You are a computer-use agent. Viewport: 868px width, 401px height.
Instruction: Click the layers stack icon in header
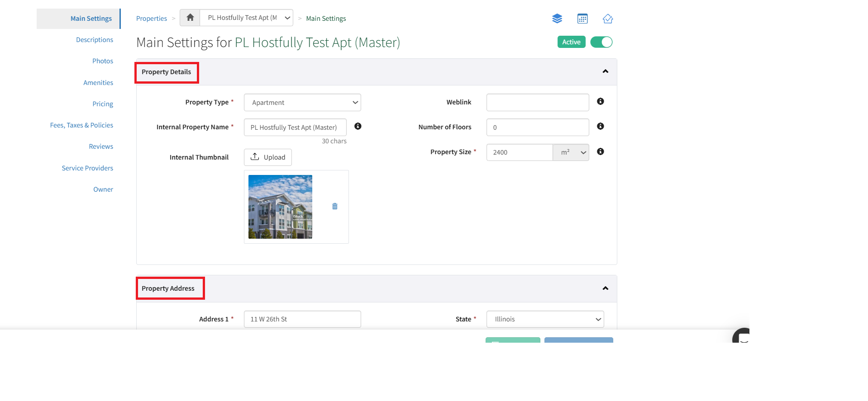557,19
